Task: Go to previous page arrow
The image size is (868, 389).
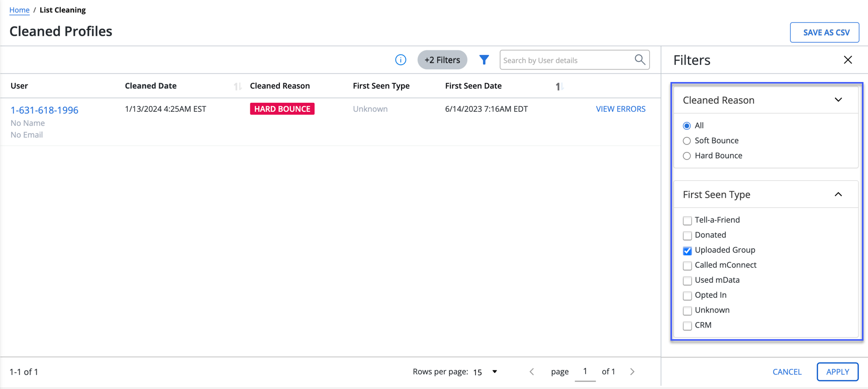Action: pos(532,372)
